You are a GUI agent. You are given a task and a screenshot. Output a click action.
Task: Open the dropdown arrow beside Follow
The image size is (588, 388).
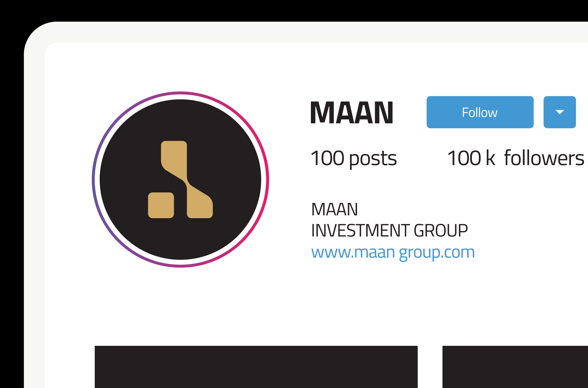[x=560, y=112]
